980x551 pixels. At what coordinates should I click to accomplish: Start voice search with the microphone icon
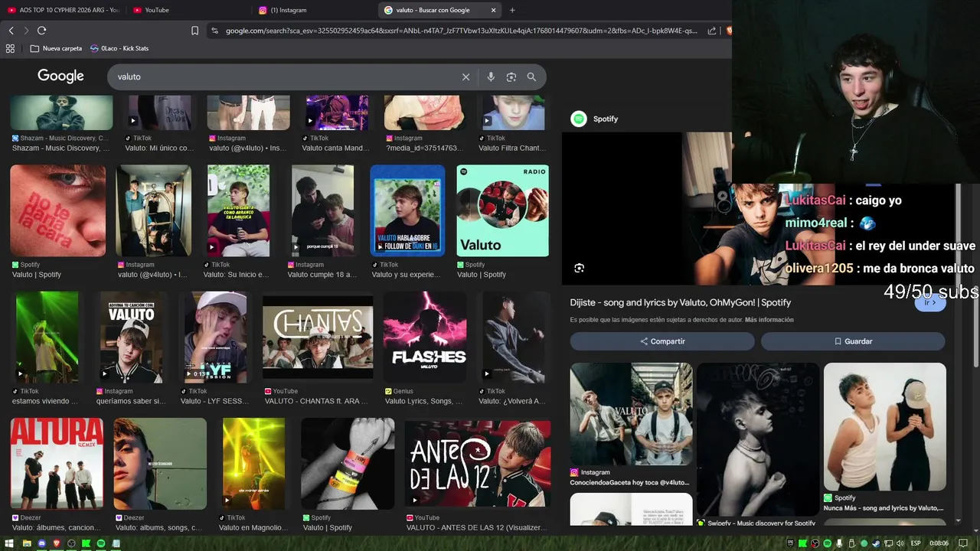pos(491,77)
